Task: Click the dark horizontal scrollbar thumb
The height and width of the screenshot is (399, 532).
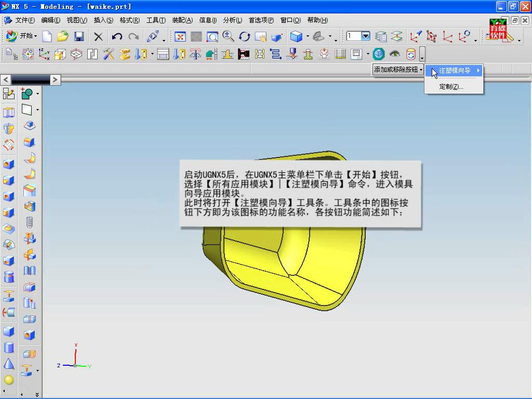Action: tap(31, 79)
